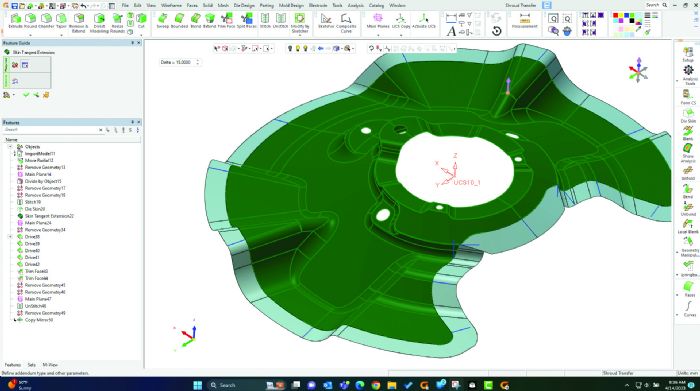Collapse the Objects tree node
Image resolution: width=700 pixels, height=391 pixels.
pyautogui.click(x=10, y=146)
